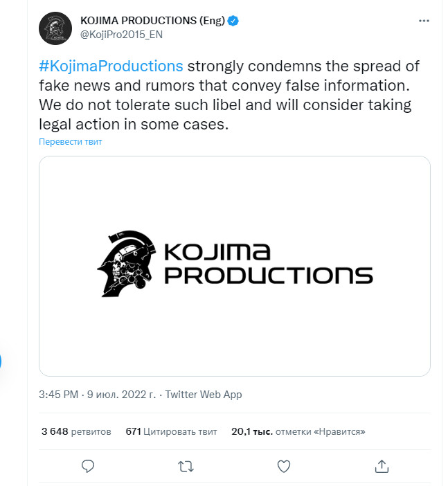Click the blue verified badge
Viewport: 448px width, 486px height.
[x=234, y=21]
